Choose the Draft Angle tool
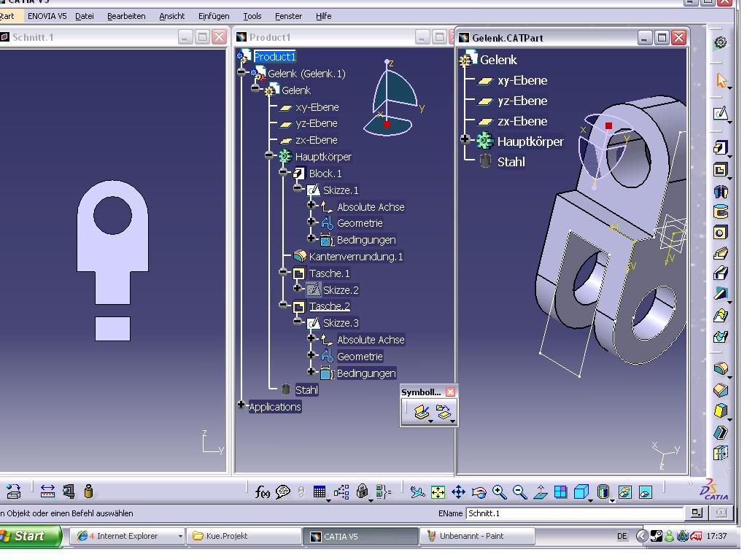This screenshot has height=560, width=747. pyautogui.click(x=721, y=411)
